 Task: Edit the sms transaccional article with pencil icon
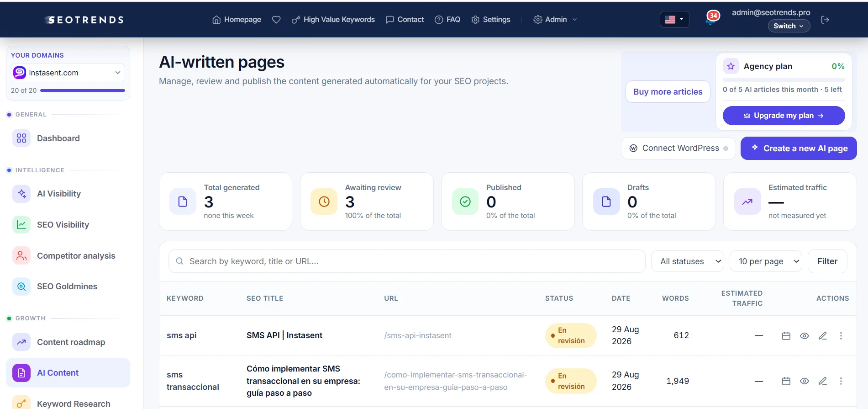(823, 381)
